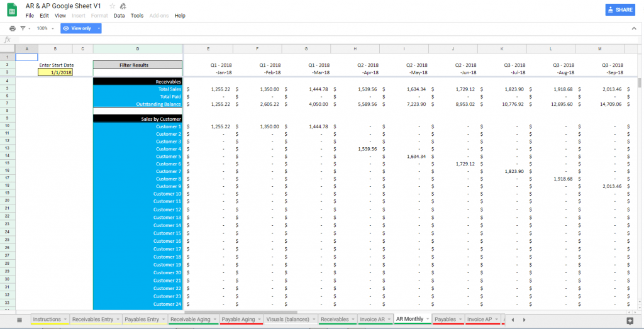Star the AR & AP Google Sheet document
644x329 pixels.
point(113,6)
